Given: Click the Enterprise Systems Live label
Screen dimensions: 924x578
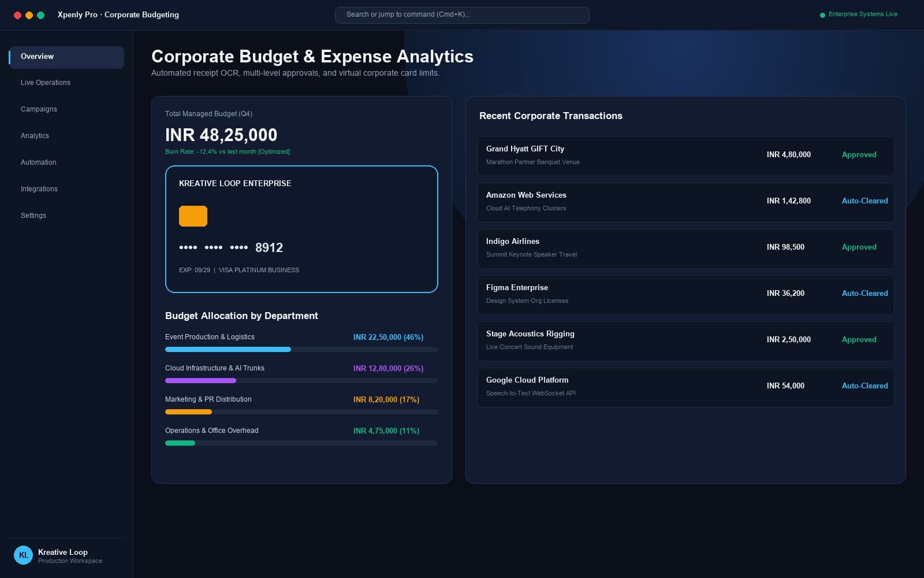Looking at the screenshot, I should pyautogui.click(x=863, y=14).
